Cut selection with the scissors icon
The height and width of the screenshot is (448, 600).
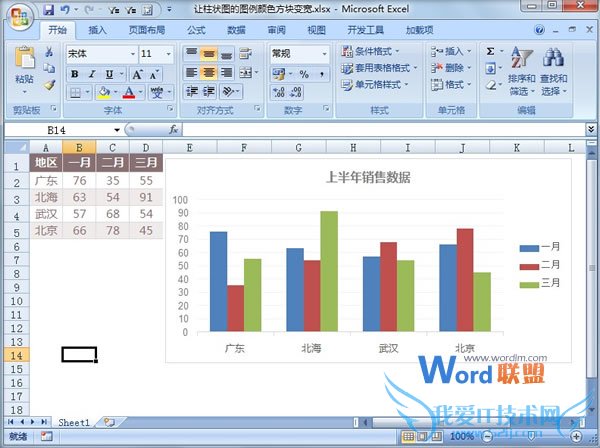(x=49, y=51)
